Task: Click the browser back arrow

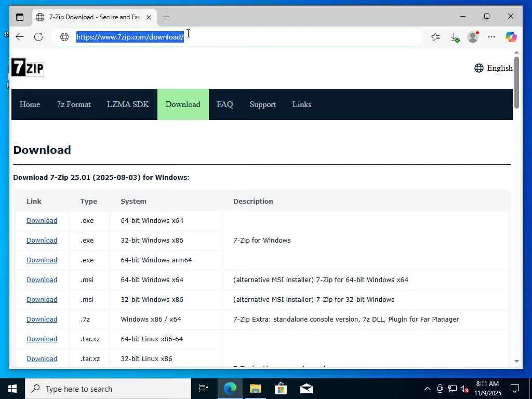Action: coord(20,37)
